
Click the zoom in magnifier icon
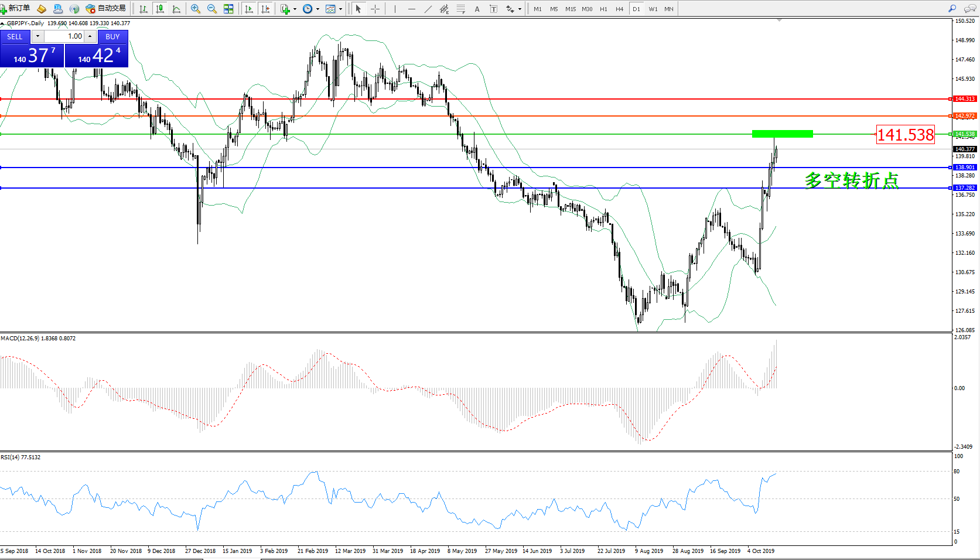click(x=196, y=9)
